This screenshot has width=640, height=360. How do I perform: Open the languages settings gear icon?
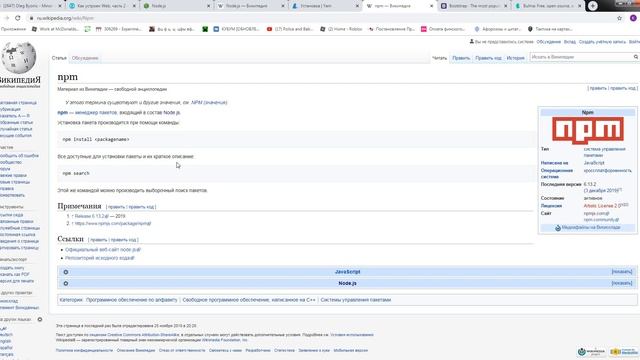40,319
